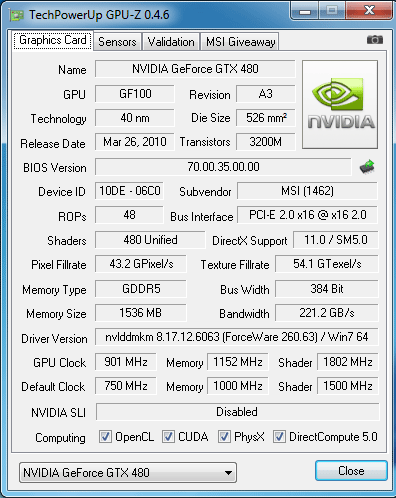The height and width of the screenshot is (498, 396).
Task: Open the Validation tab
Action: pyautogui.click(x=171, y=42)
